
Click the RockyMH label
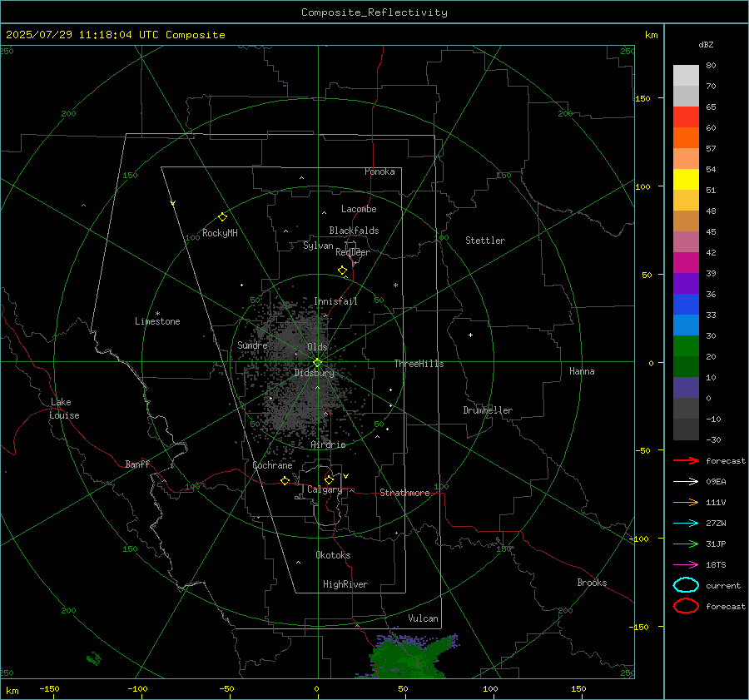[x=220, y=233]
